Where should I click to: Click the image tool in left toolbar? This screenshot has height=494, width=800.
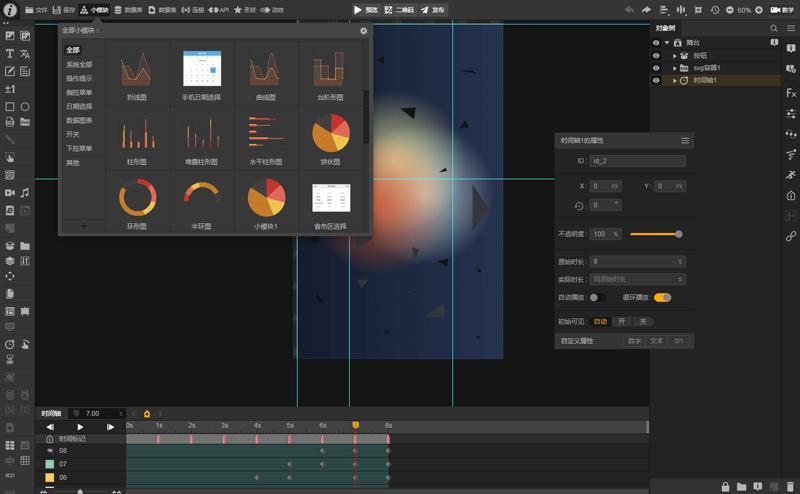pyautogui.click(x=10, y=36)
